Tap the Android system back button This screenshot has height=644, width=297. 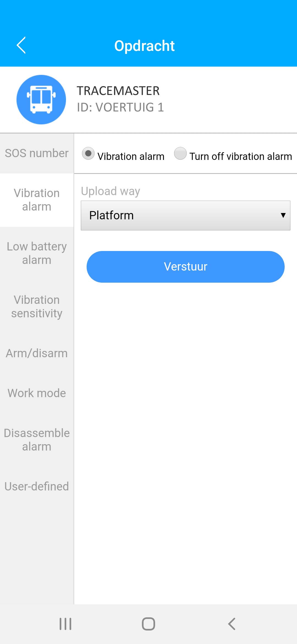pyautogui.click(x=232, y=624)
